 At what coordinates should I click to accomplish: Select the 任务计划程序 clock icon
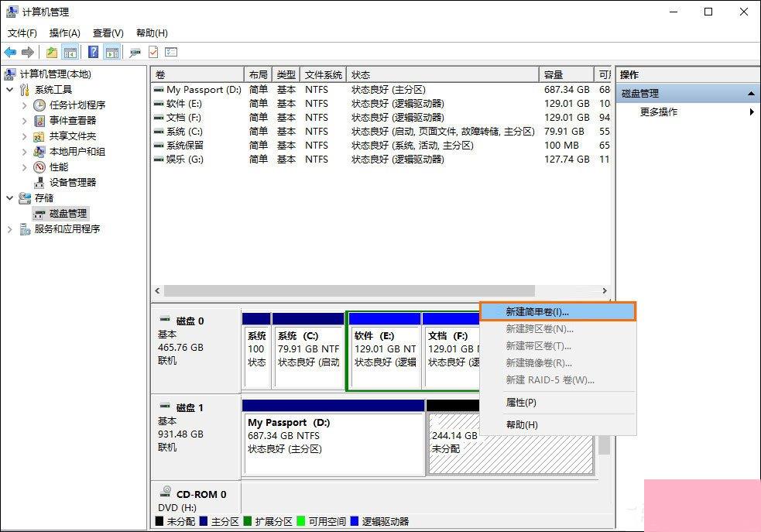pos(39,105)
